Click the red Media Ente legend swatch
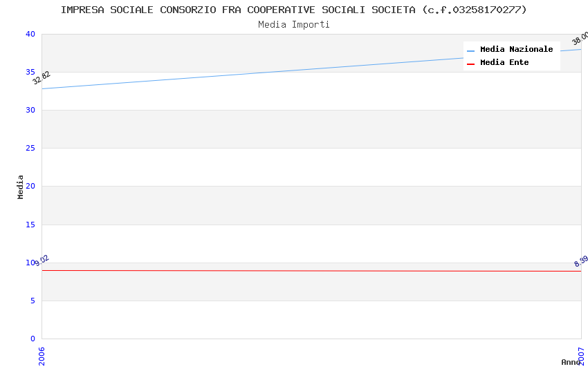Viewport: 588px width, 380px height. click(x=470, y=64)
